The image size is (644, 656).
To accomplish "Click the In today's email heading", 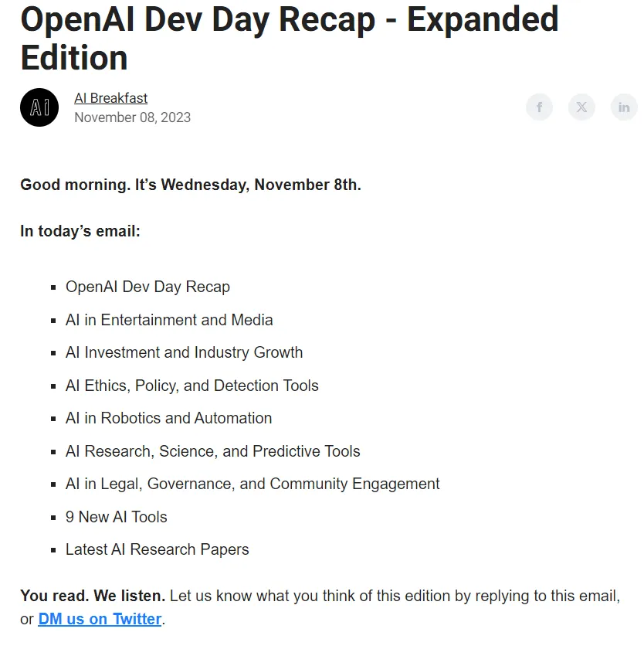I will 80,231.
